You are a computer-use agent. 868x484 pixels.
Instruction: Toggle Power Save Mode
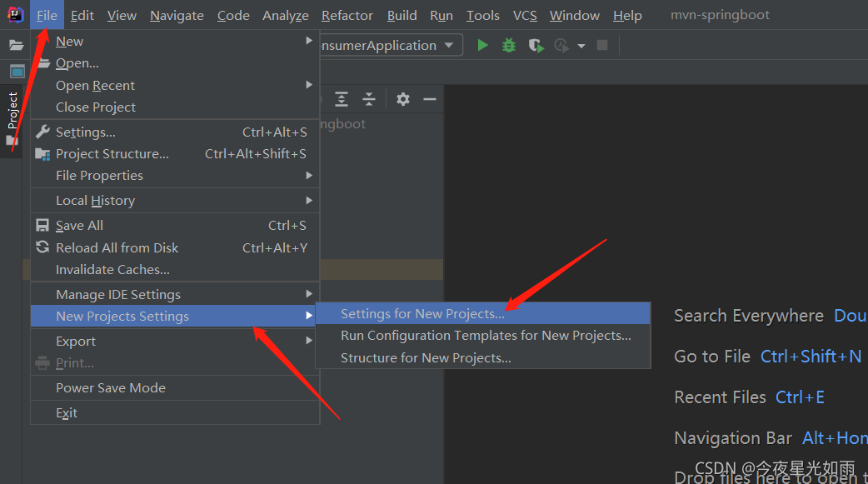pyautogui.click(x=175, y=387)
